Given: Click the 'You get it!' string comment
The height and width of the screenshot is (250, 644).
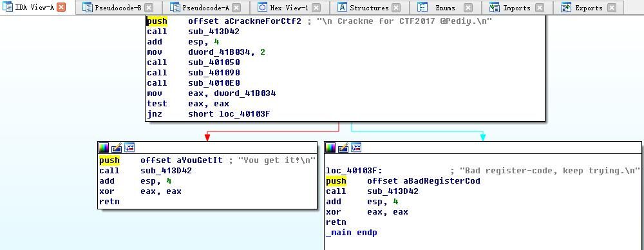Looking at the screenshot, I should (x=272, y=160).
